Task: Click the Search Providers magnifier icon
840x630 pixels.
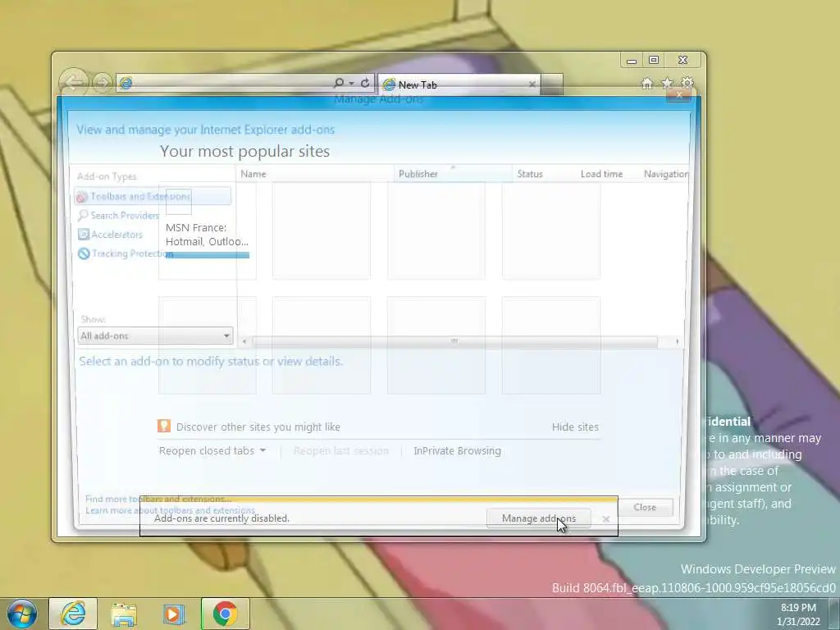Action: pyautogui.click(x=83, y=216)
